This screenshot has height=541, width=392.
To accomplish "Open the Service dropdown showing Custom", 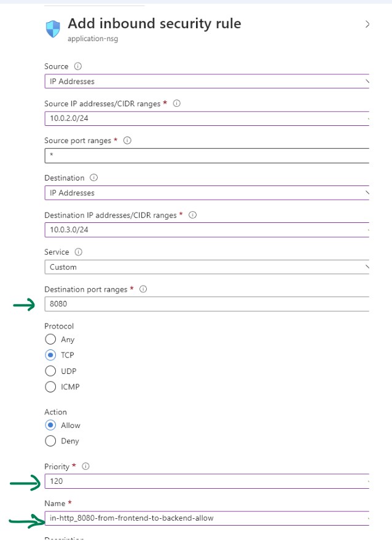I will pos(206,267).
